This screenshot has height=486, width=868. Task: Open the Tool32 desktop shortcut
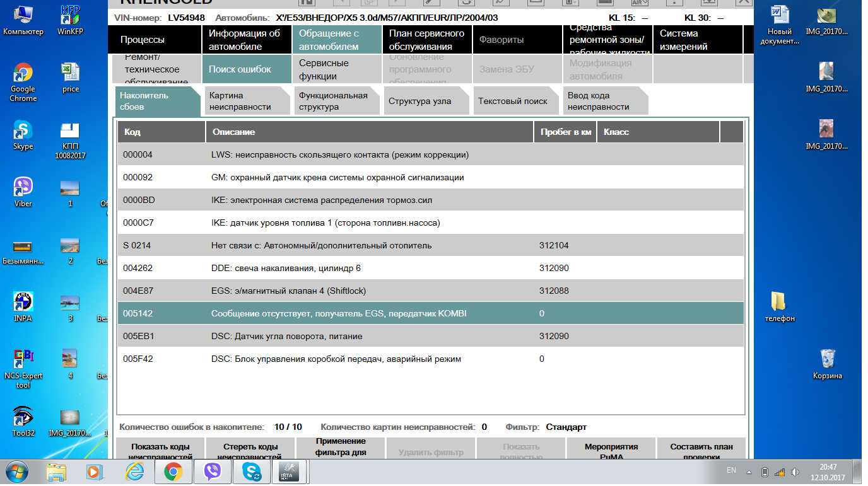coord(23,422)
